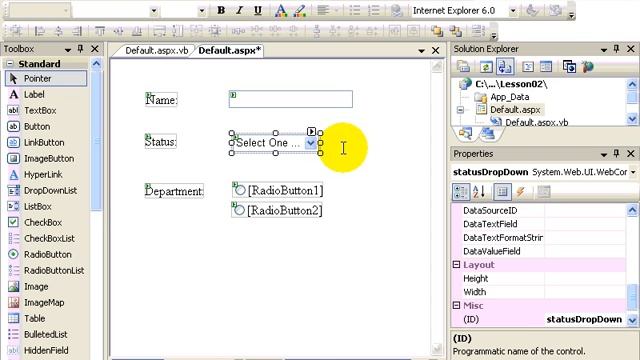Screen dimensions: 640x360
Task: Pin the Solution Explorer panel
Action: 616,49
